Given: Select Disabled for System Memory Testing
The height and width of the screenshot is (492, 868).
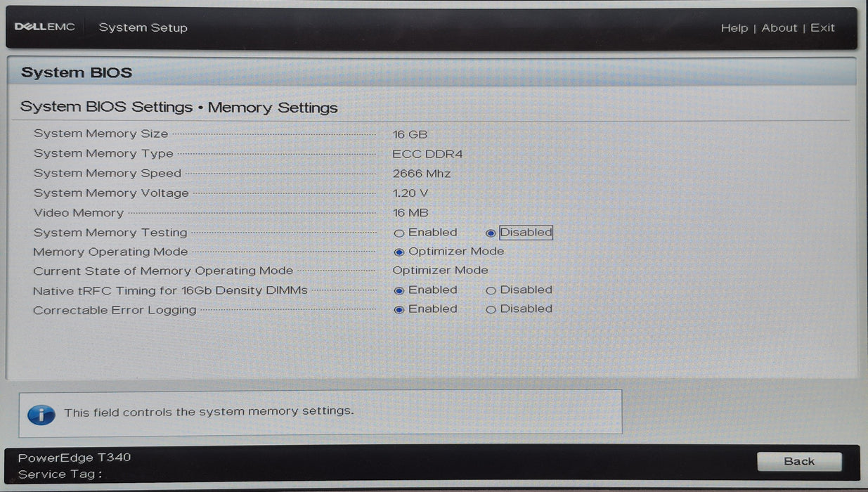Looking at the screenshot, I should point(491,233).
